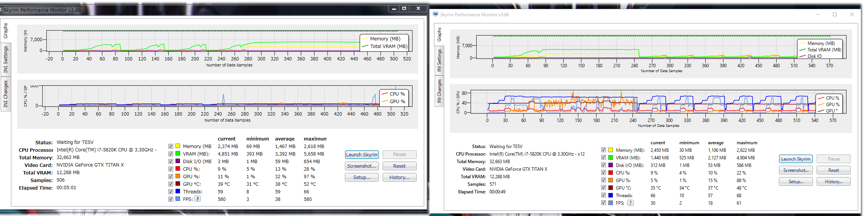Toggle GPU % checkbox in right window

click(x=603, y=180)
